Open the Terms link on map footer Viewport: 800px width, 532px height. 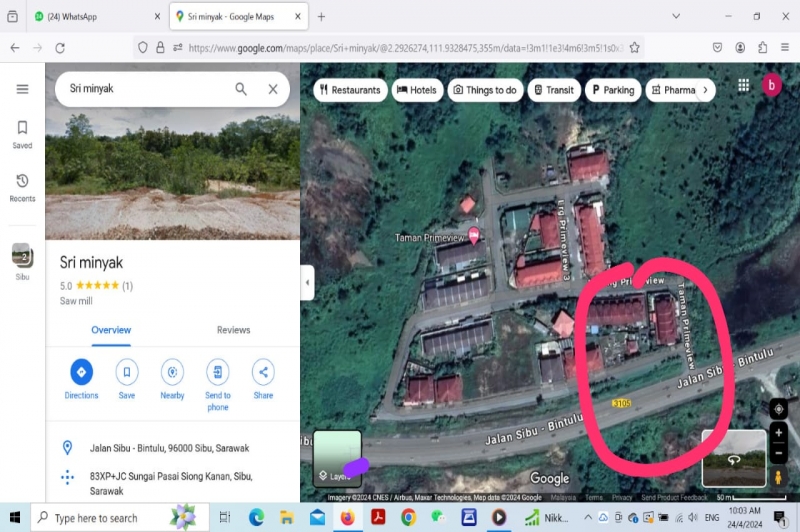coord(593,497)
